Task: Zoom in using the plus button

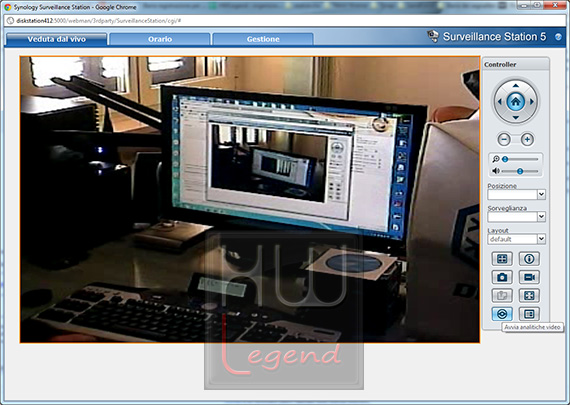Action: click(527, 139)
